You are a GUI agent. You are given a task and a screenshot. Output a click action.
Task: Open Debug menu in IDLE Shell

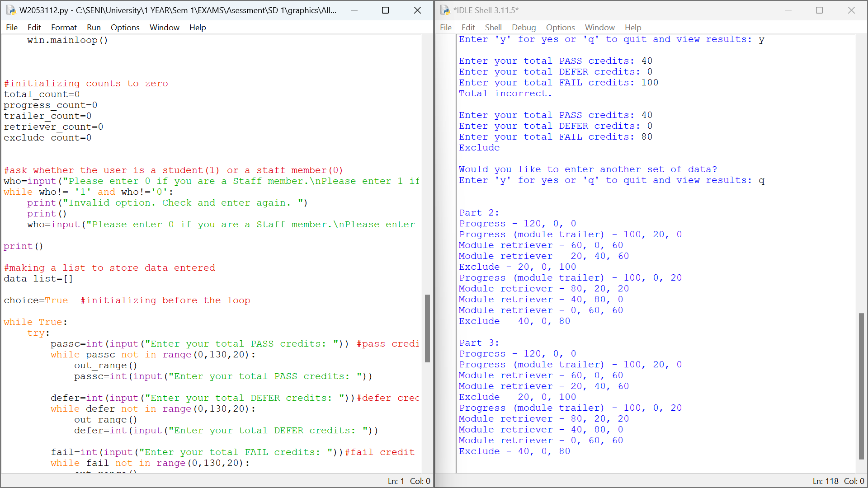(x=524, y=28)
